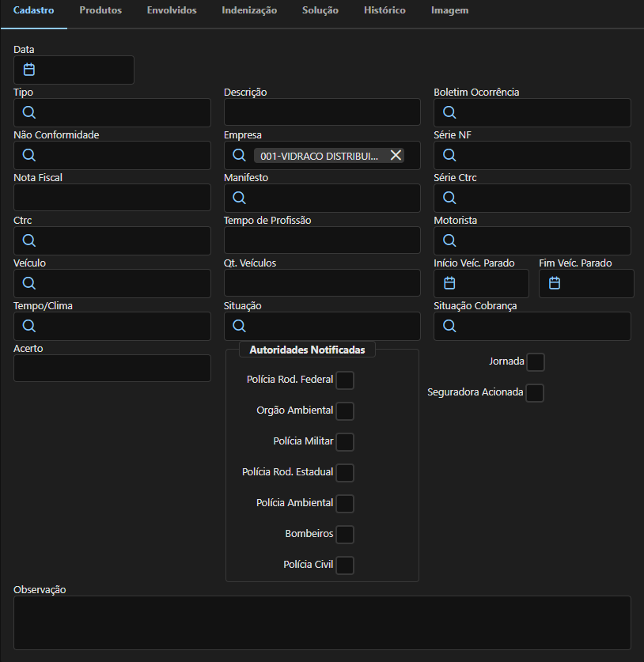Image resolution: width=644 pixels, height=662 pixels.
Task: Open the Data calendar picker icon
Action: [x=28, y=70]
